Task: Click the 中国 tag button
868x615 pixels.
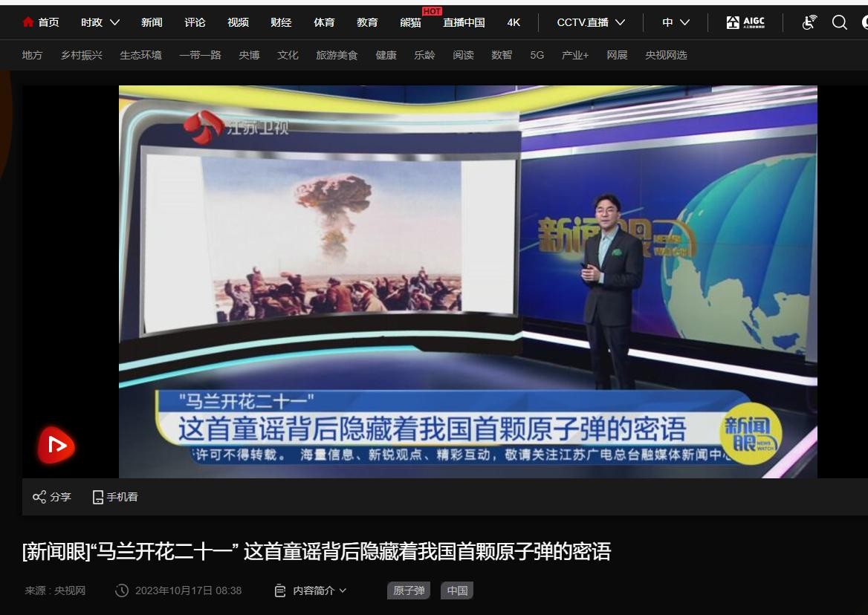Action: (457, 590)
